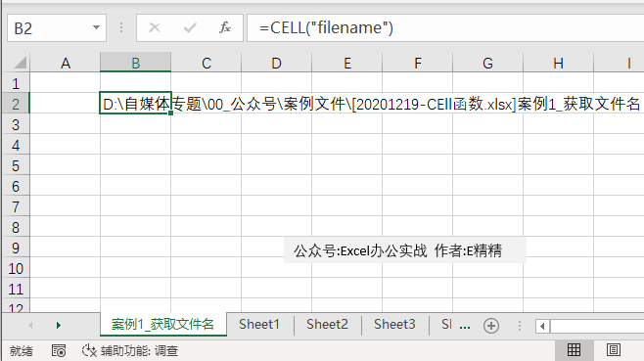Screen dimensions: 644x361
Task: Select row 7 header
Action: click(x=16, y=206)
